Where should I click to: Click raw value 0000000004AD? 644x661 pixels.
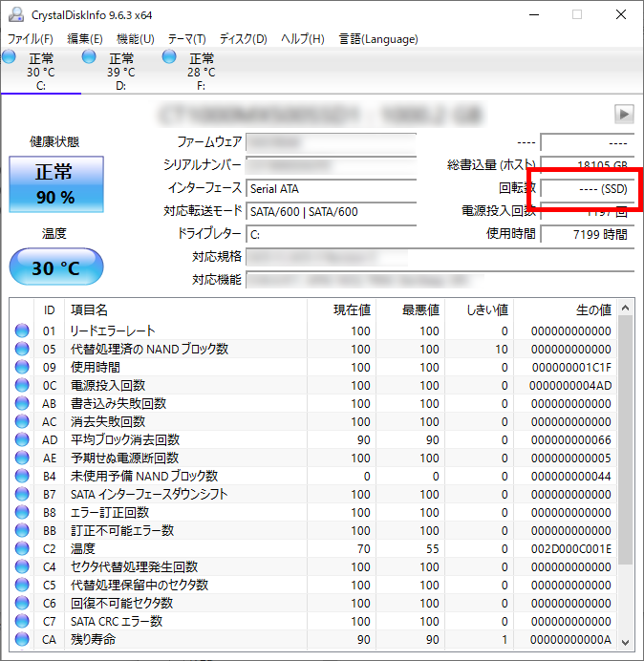(x=570, y=385)
